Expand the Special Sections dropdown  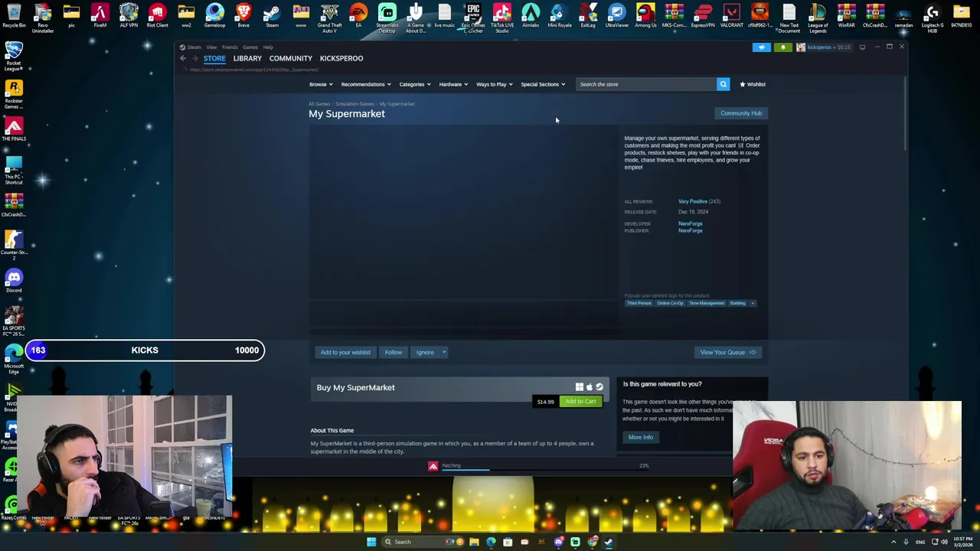tap(543, 84)
